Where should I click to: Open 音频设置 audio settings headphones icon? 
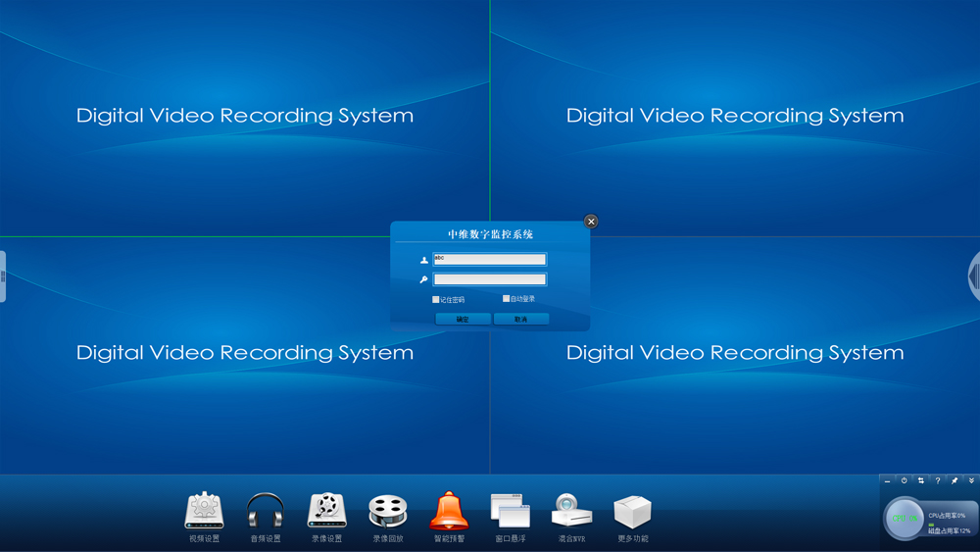pos(265,511)
